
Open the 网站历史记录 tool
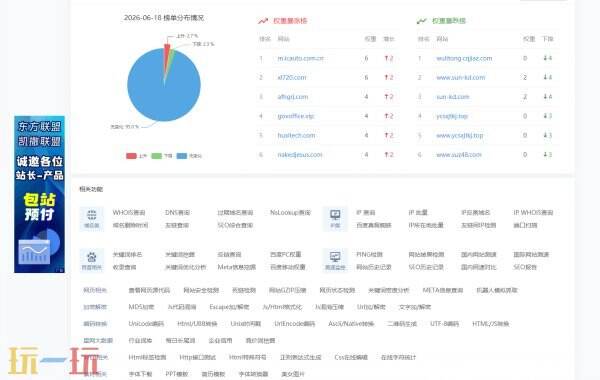tap(373, 267)
